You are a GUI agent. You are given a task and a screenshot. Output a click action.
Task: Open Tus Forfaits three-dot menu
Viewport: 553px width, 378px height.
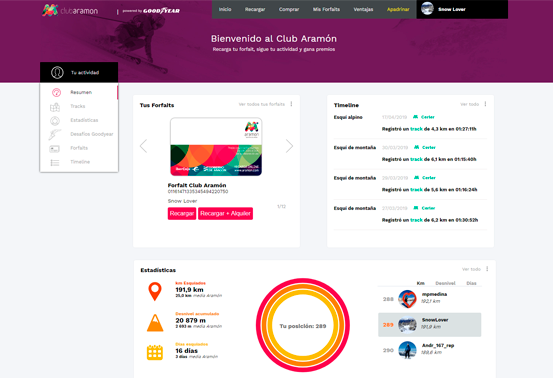pyautogui.click(x=291, y=104)
